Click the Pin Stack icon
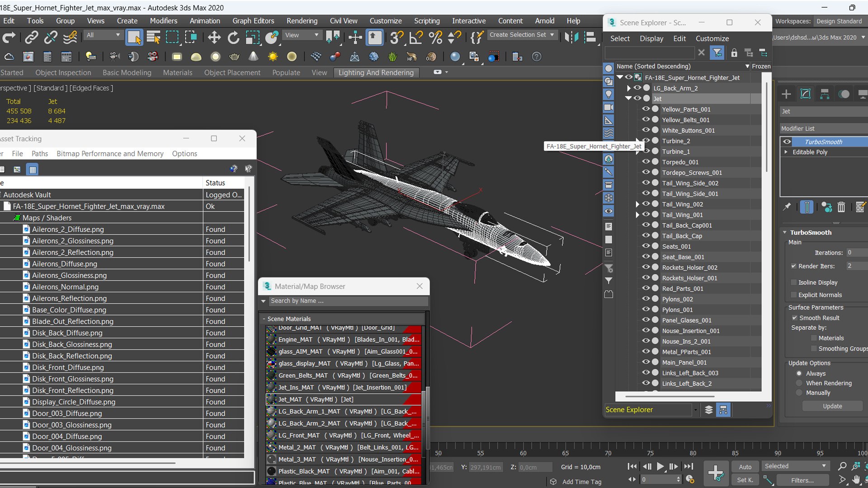 click(x=787, y=207)
